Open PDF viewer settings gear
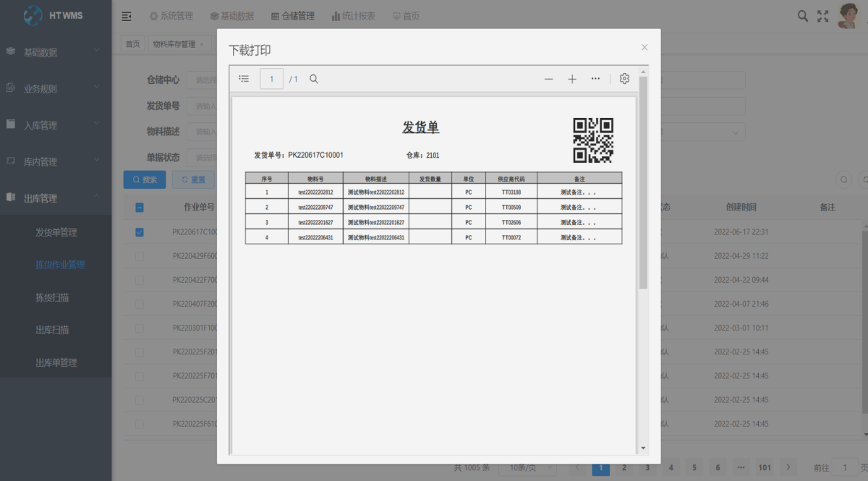868x481 pixels. coord(624,79)
